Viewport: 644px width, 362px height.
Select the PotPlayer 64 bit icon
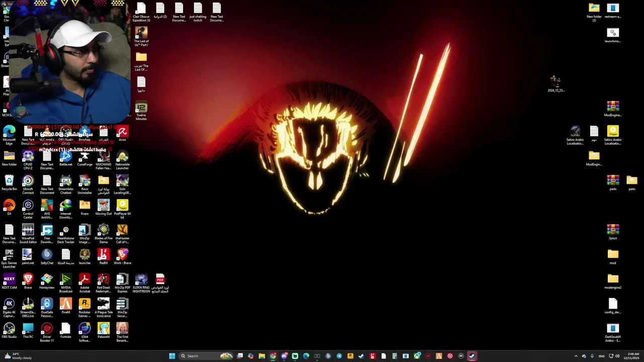[x=122, y=210]
